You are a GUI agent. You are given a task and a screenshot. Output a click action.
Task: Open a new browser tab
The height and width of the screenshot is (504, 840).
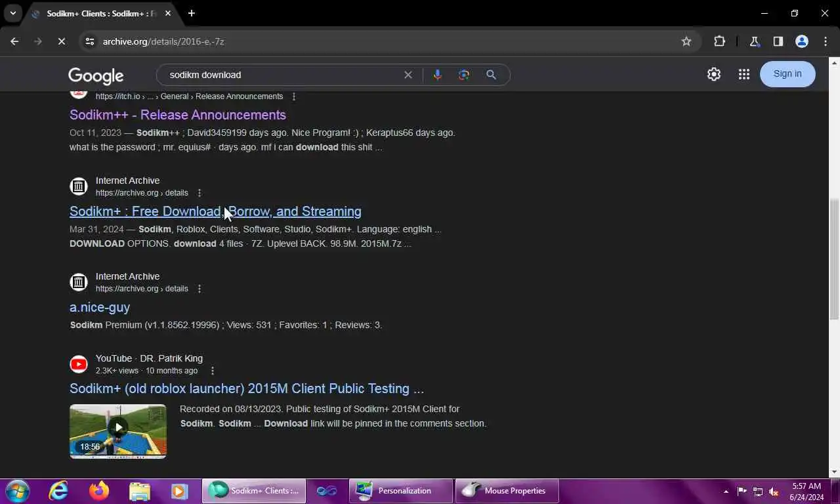191,13
